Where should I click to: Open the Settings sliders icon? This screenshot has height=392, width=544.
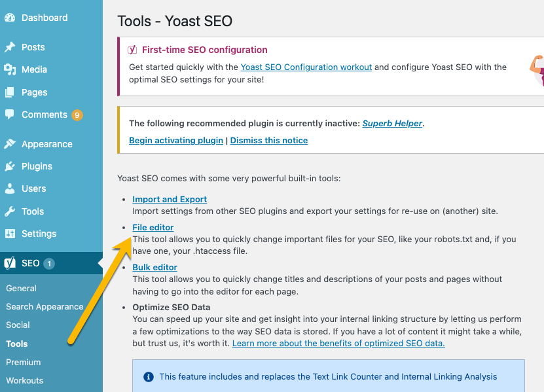11,234
